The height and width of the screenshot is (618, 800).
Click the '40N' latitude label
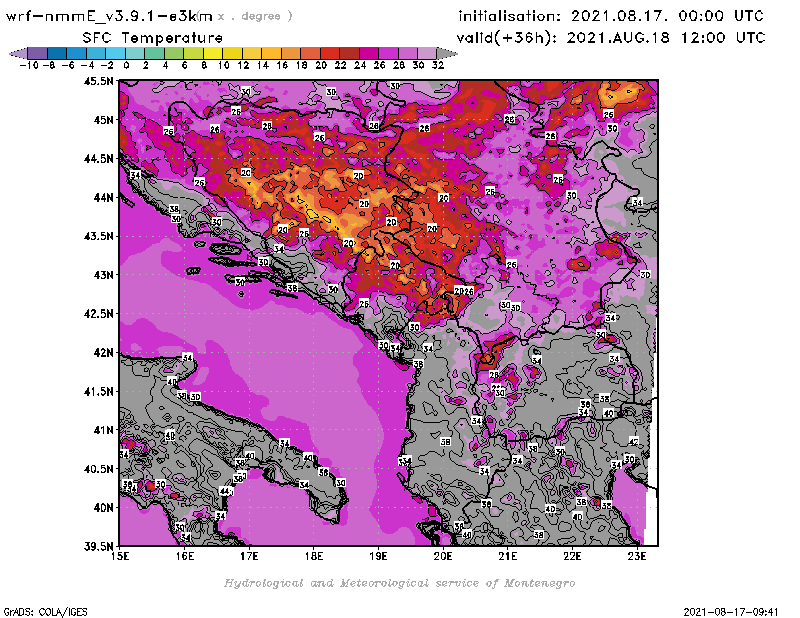[103, 508]
